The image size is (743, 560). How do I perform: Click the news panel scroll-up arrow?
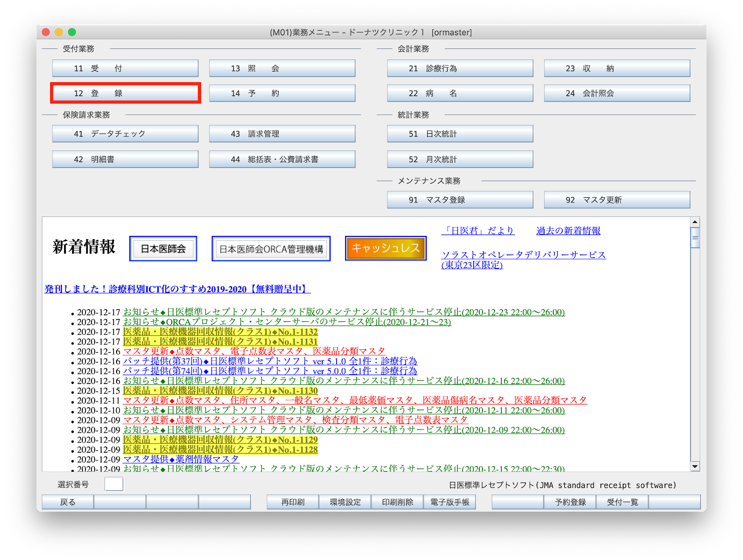(695, 222)
